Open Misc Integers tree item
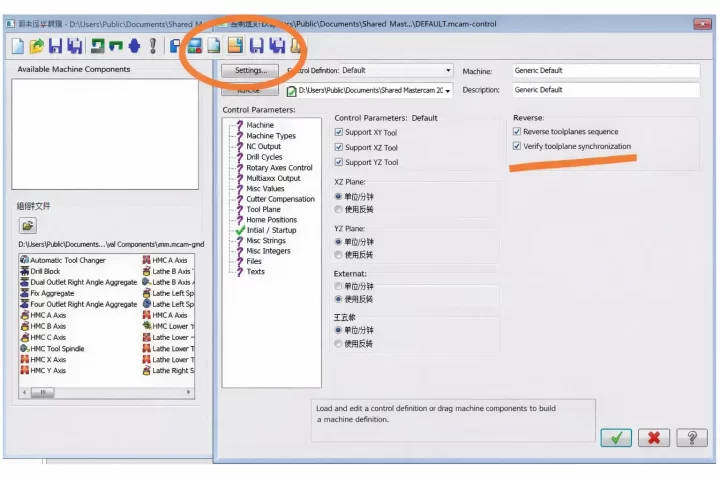 (x=269, y=251)
